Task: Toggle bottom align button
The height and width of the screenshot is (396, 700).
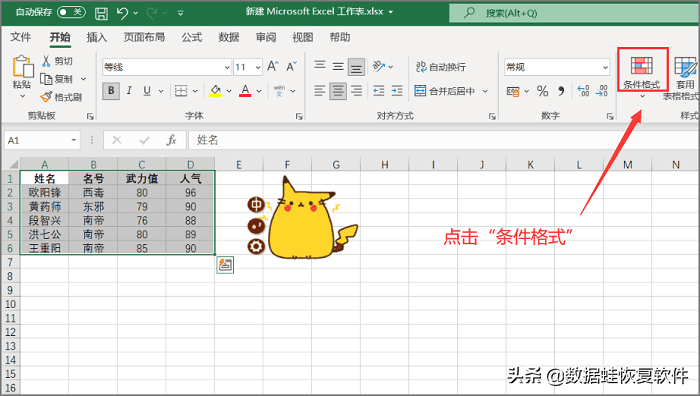Action: click(x=356, y=67)
